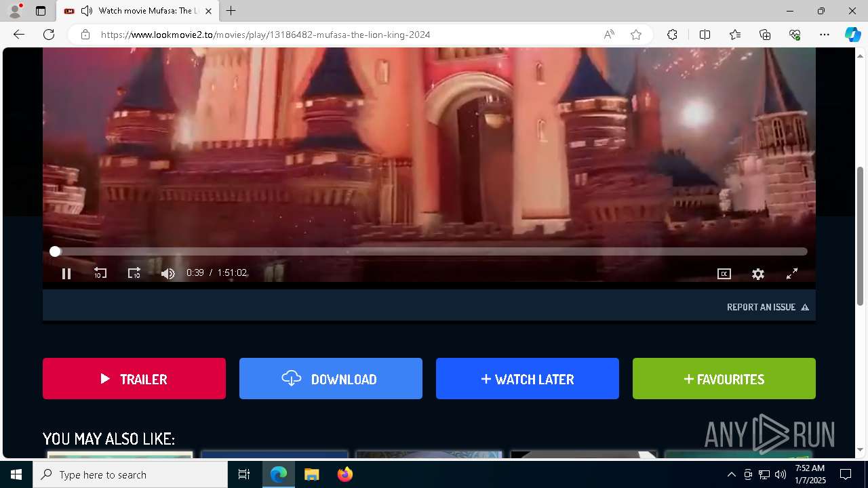Enable Read aloud in address bar

pos(609,35)
